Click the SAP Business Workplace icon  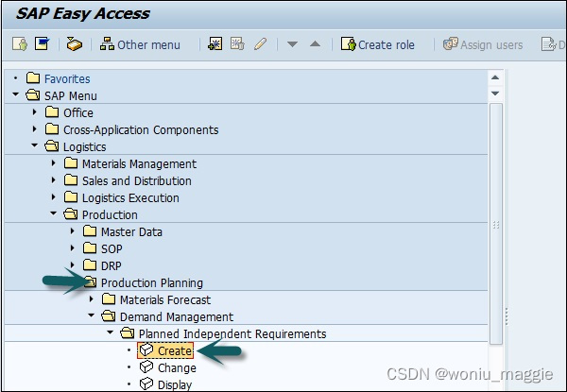click(74, 44)
